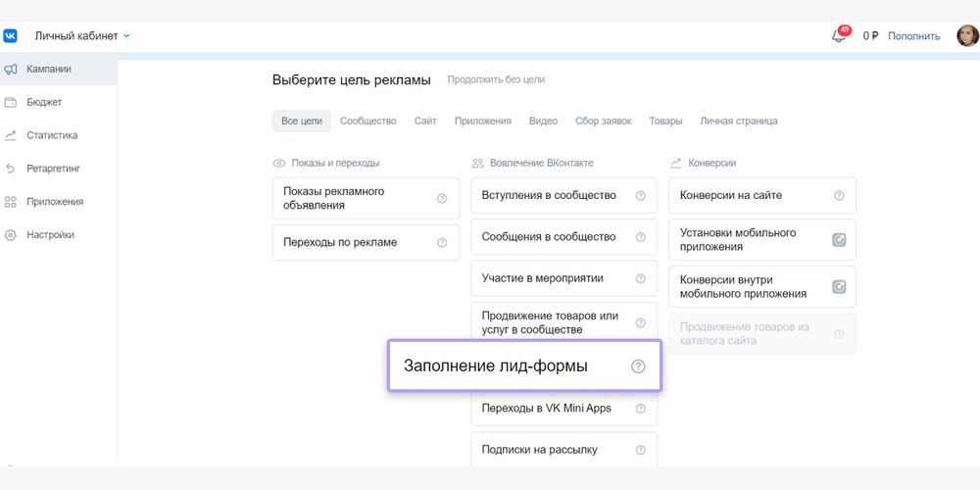
Task: Select the Все цели tab
Action: click(x=302, y=121)
